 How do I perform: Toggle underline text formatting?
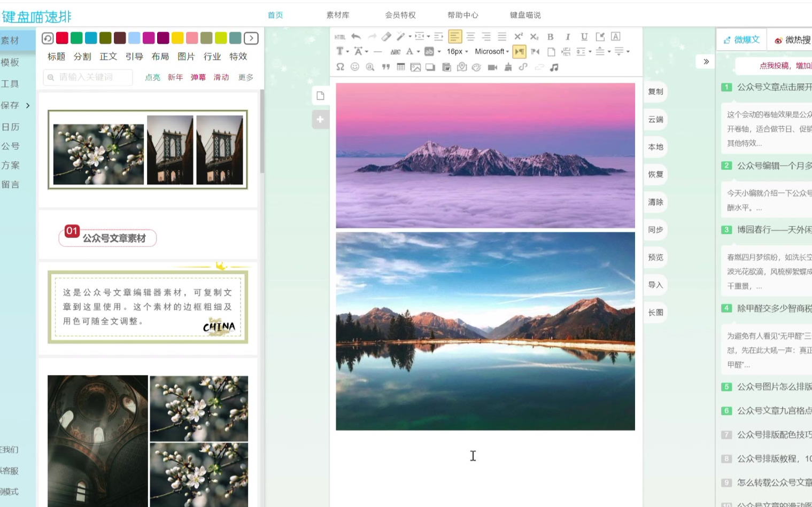[x=584, y=36]
